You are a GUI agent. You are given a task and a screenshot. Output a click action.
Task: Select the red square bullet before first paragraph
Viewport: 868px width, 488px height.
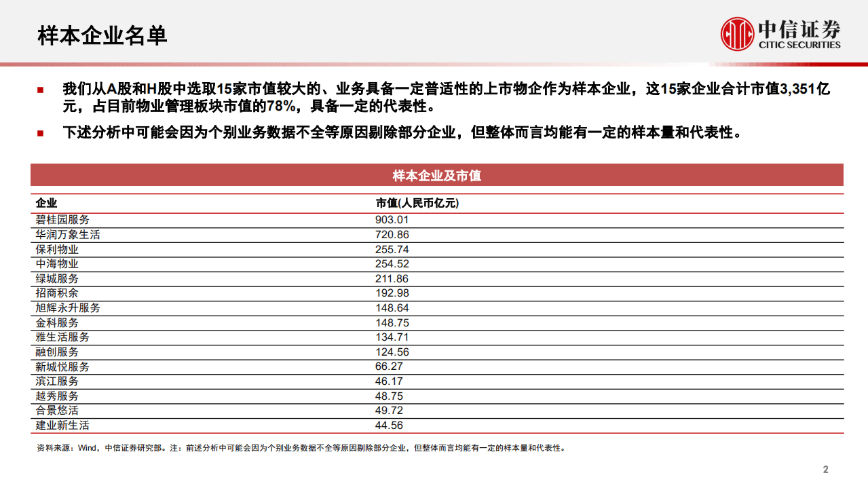click(x=40, y=89)
